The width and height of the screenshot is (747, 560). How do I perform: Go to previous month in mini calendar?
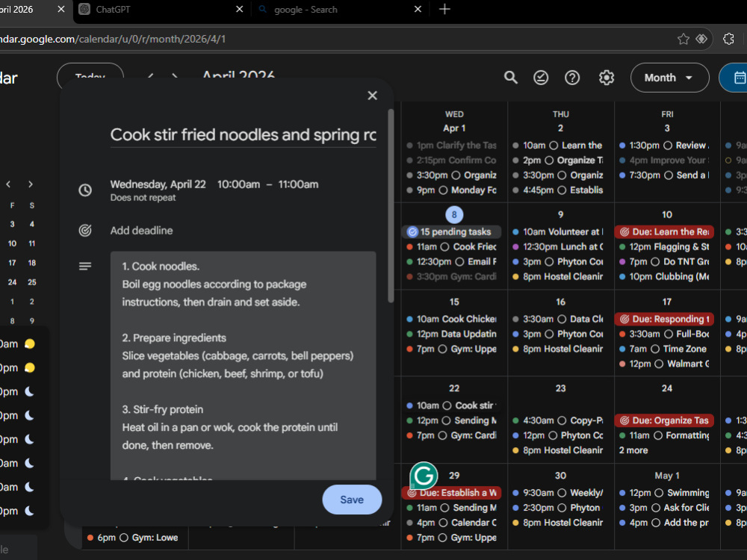pos(8,184)
